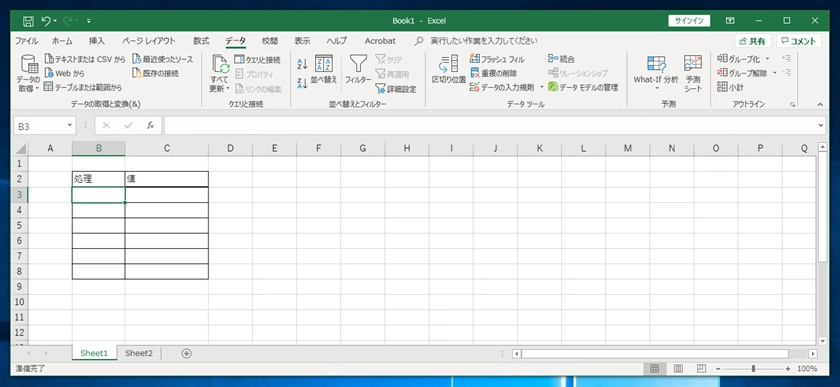Screen dimensions: 840x387
Task: Click the Save icon in the title bar
Action: [x=28, y=21]
